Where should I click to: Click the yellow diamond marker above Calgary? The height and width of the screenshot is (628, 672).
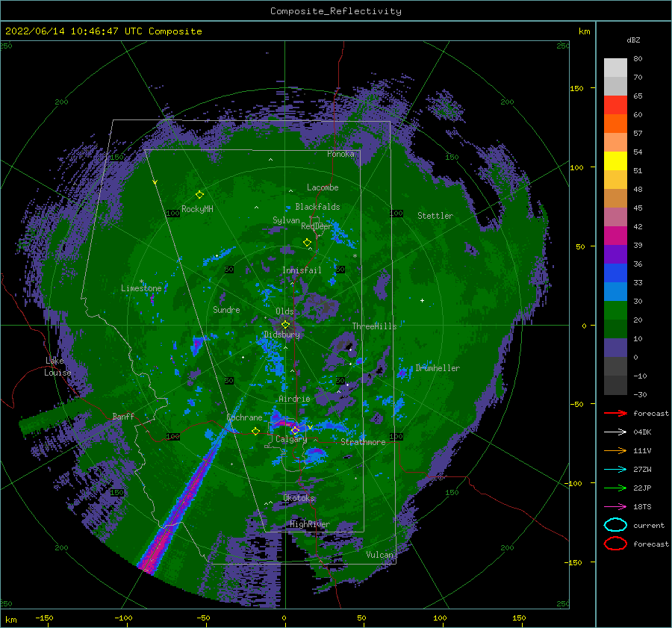point(295,430)
